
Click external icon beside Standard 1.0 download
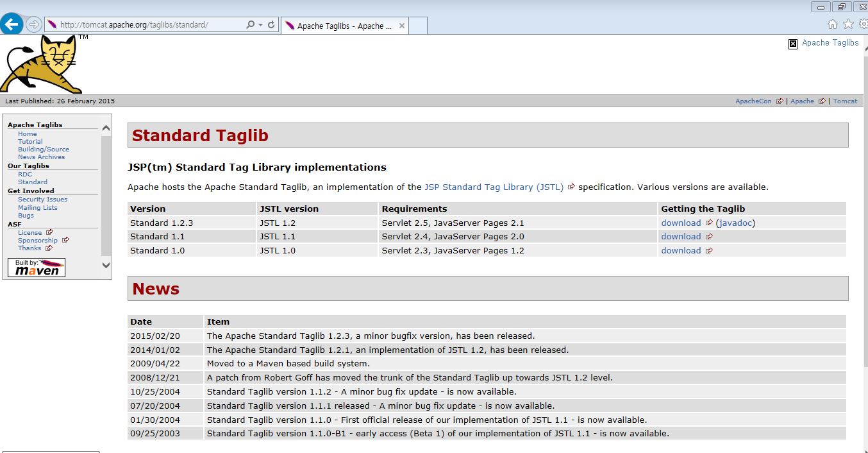pyautogui.click(x=709, y=251)
